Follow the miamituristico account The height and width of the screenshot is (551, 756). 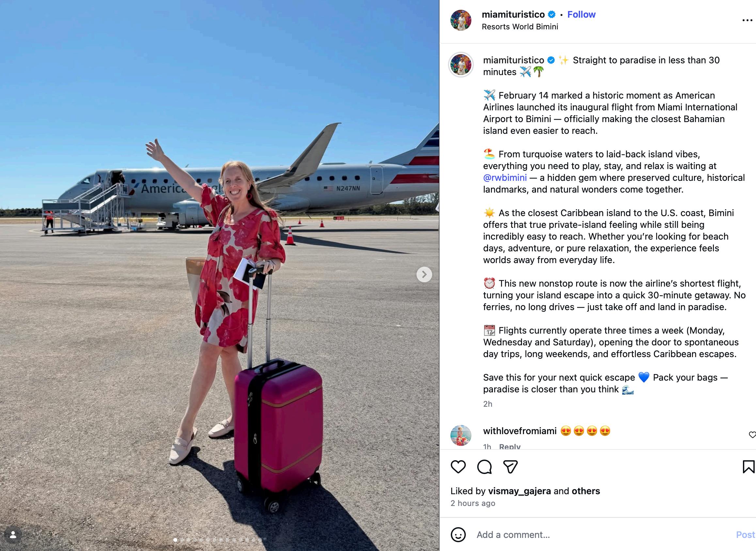pyautogui.click(x=581, y=14)
